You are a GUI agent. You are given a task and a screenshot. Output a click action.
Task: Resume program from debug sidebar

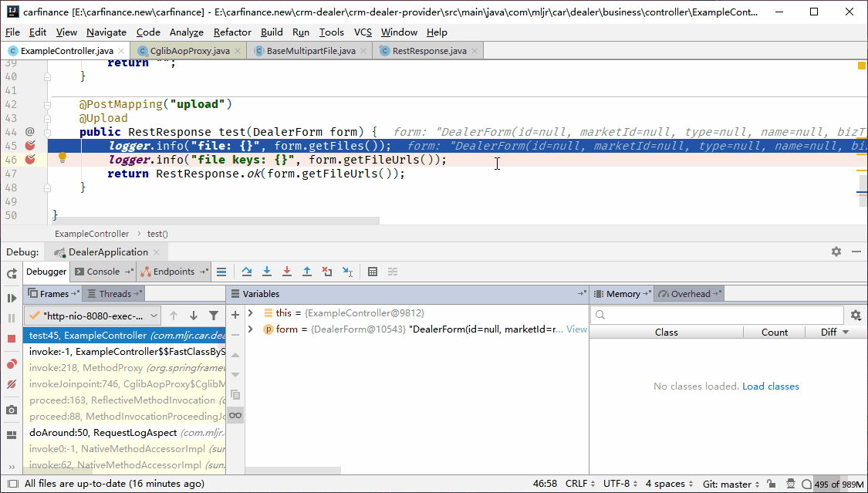coord(12,298)
